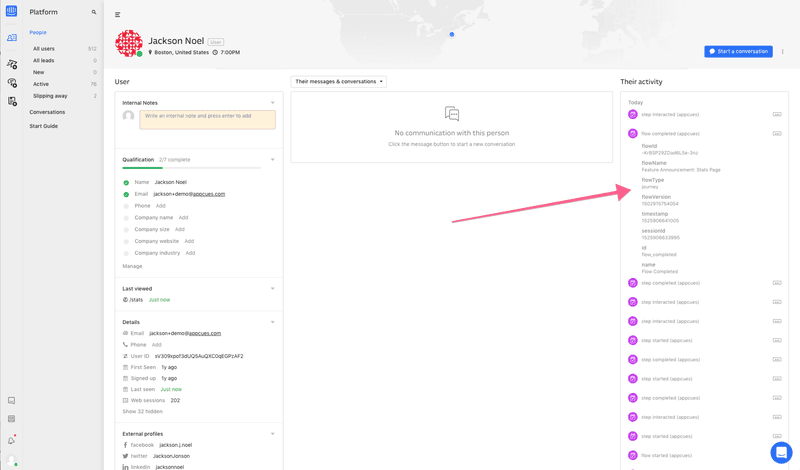Click the hamburger menu icon

117,15
